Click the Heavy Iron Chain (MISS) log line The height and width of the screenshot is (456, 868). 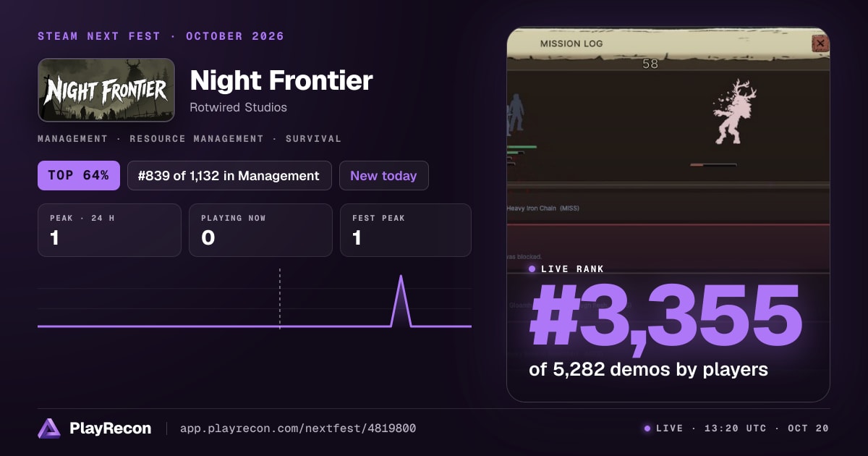[x=543, y=208]
